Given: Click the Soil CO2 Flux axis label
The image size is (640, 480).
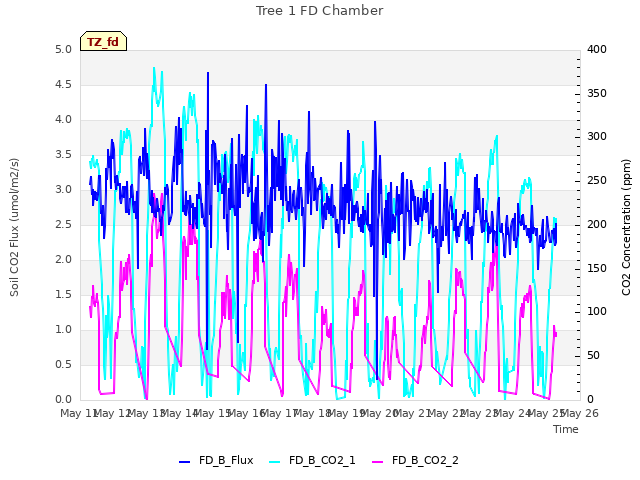Looking at the screenshot, I should point(14,227).
